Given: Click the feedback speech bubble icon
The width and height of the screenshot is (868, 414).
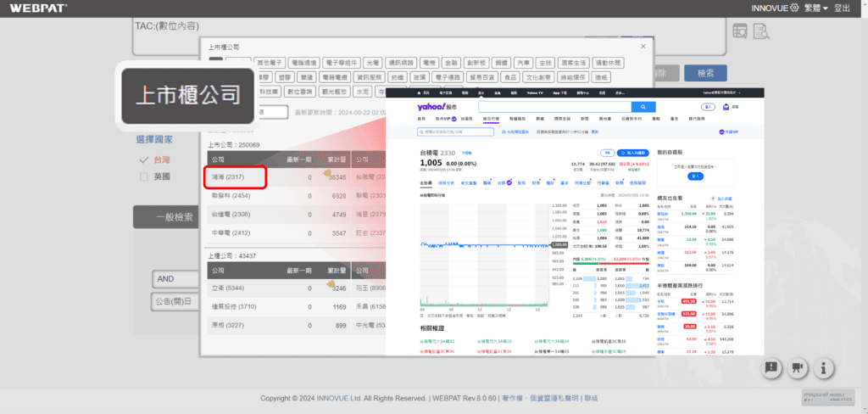Looking at the screenshot, I should click(771, 368).
